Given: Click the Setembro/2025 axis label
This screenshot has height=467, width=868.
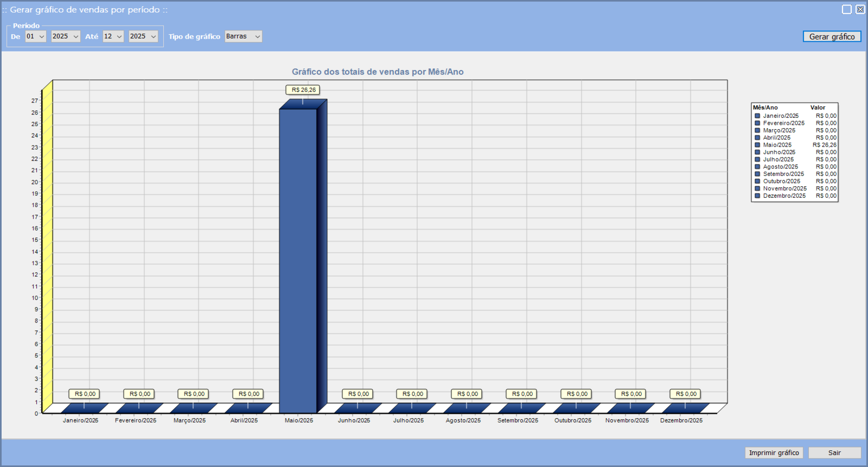Looking at the screenshot, I should point(518,420).
